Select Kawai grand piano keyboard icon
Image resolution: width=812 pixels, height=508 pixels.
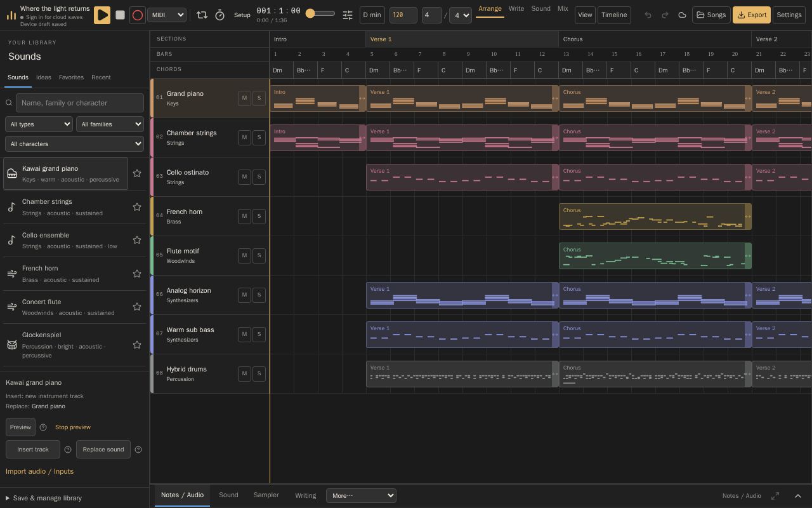click(x=12, y=173)
